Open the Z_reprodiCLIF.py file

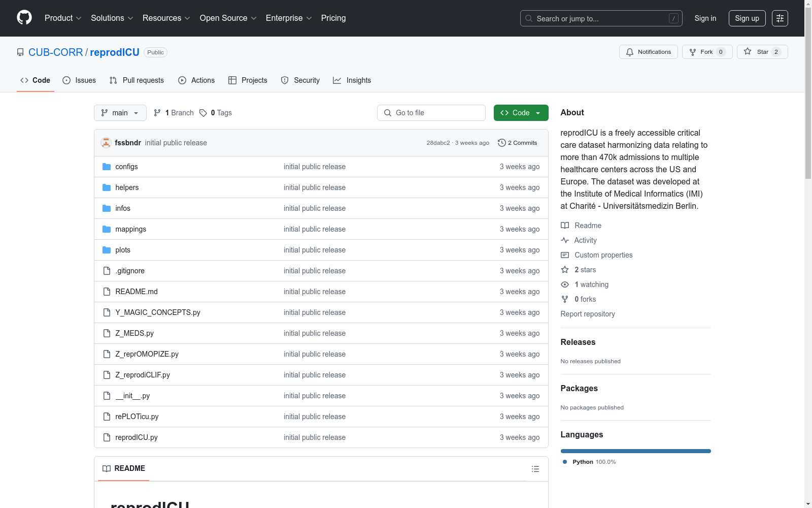pos(143,375)
